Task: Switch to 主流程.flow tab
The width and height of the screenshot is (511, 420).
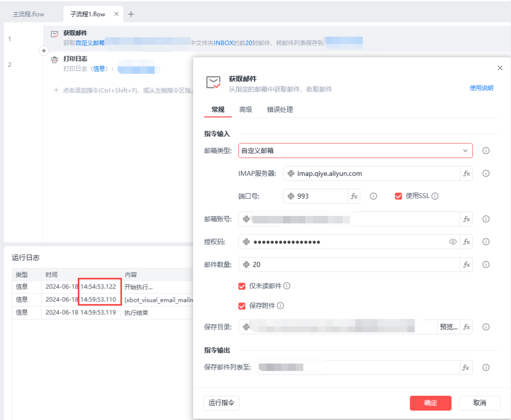Action: click(29, 14)
